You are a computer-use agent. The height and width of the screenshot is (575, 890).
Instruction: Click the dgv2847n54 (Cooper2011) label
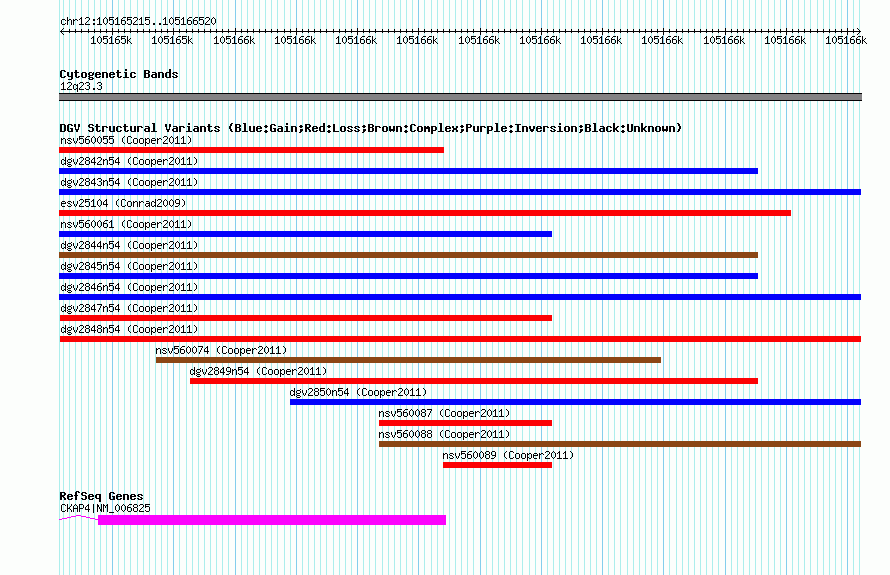129,308
